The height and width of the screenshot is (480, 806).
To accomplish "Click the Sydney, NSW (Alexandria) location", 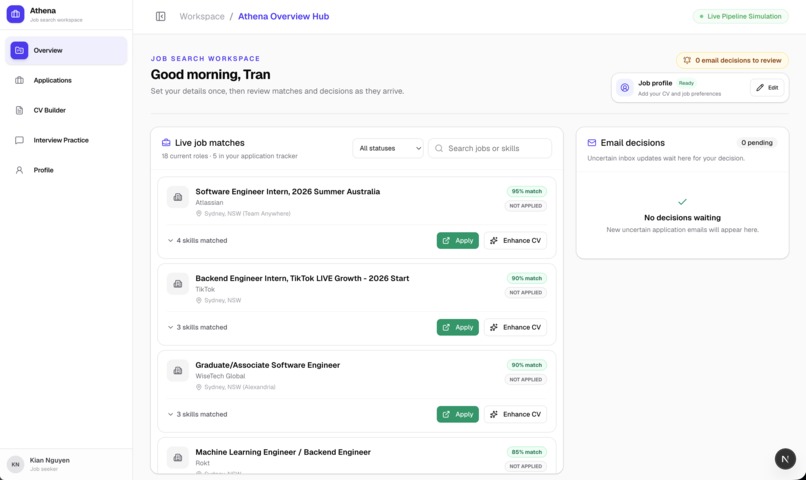I will [x=235, y=387].
